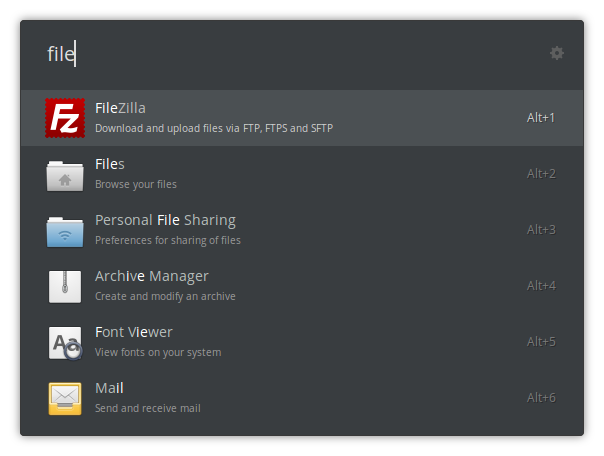604x456 pixels.
Task: Open launcher settings gear
Action: click(x=557, y=53)
